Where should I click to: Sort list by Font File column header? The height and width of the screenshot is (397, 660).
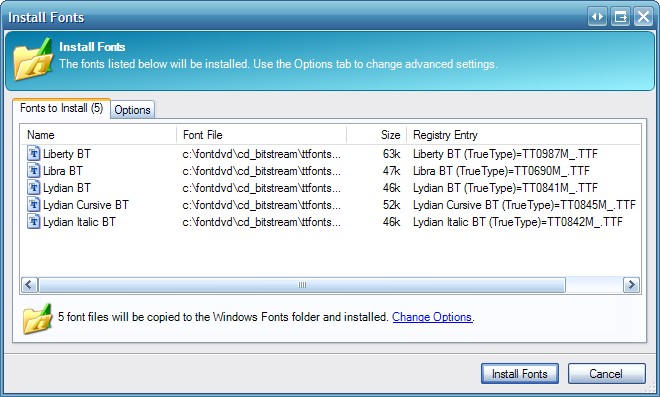click(261, 135)
